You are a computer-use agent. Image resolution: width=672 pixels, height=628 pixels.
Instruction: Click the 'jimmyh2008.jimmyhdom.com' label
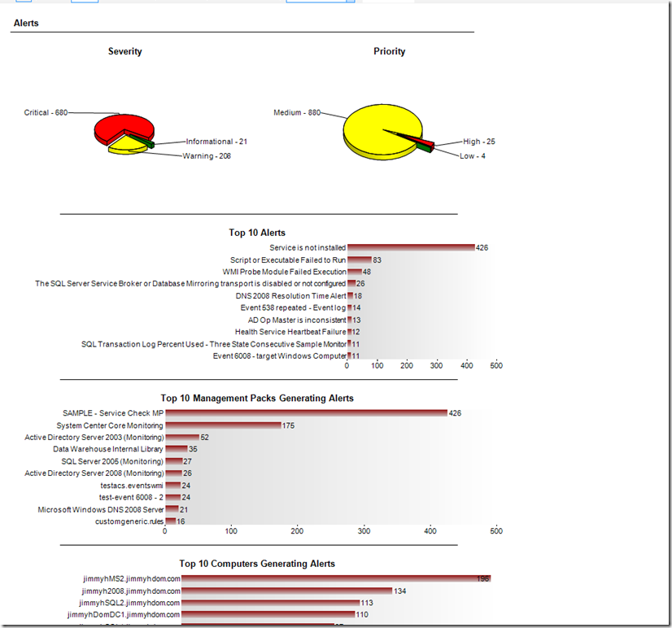131,591
